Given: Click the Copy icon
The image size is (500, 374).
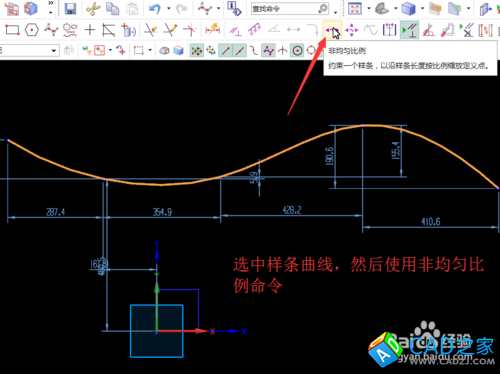Looking at the screenshot, I should click(x=112, y=9).
